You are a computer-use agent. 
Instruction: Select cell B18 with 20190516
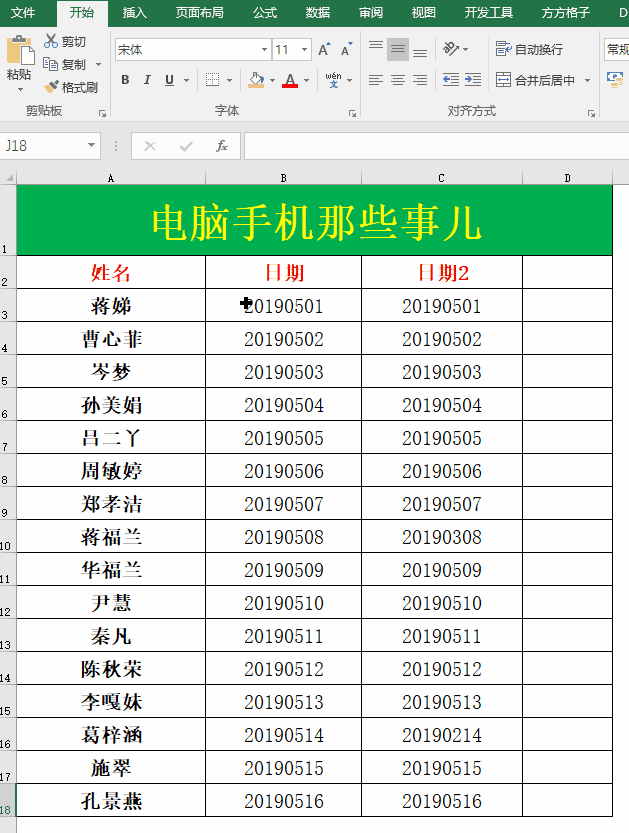[283, 801]
